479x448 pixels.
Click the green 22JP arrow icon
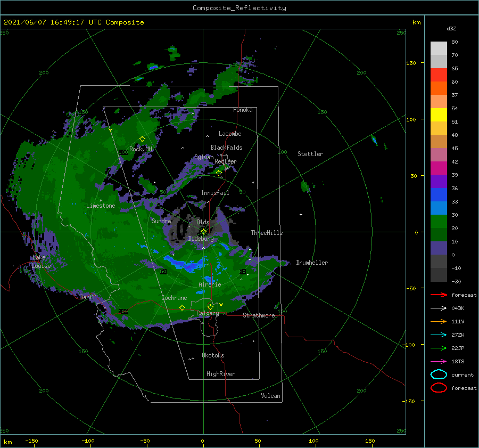[x=439, y=348]
